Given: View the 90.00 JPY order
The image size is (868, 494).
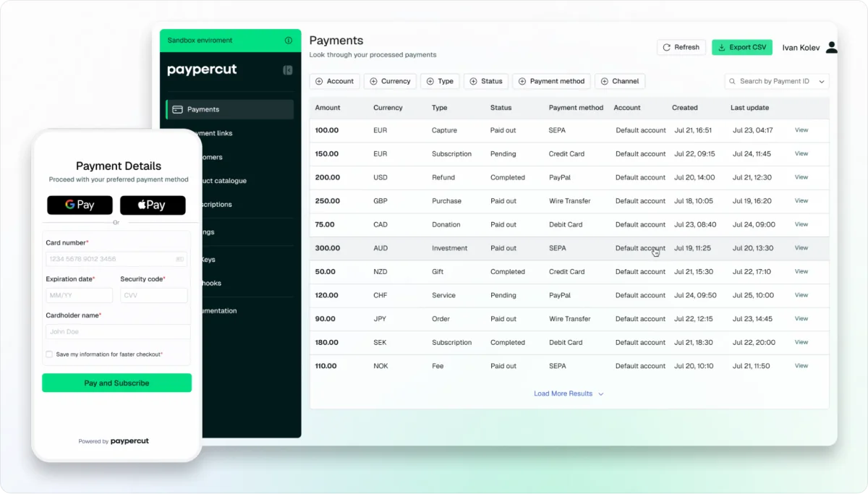Looking at the screenshot, I should click(x=801, y=319).
